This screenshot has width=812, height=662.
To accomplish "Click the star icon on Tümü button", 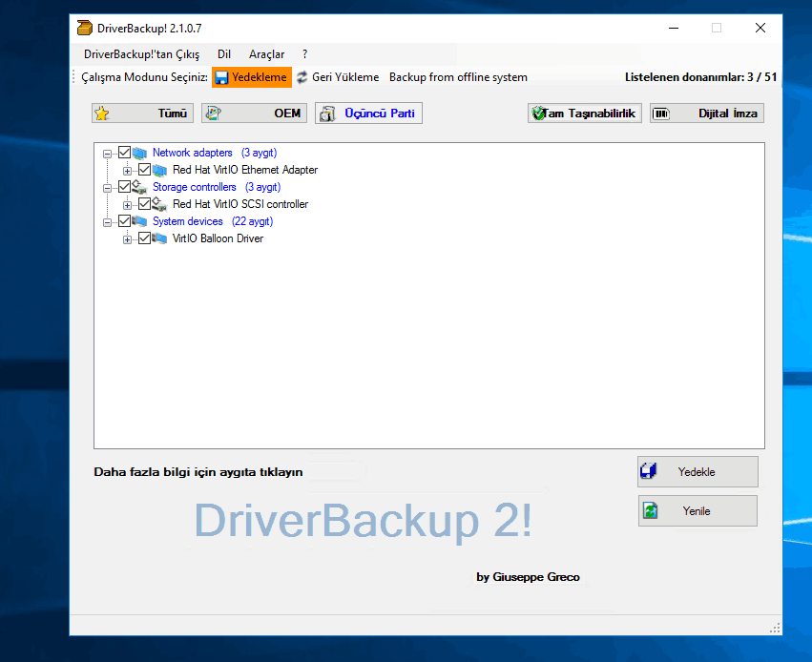I will [102, 114].
